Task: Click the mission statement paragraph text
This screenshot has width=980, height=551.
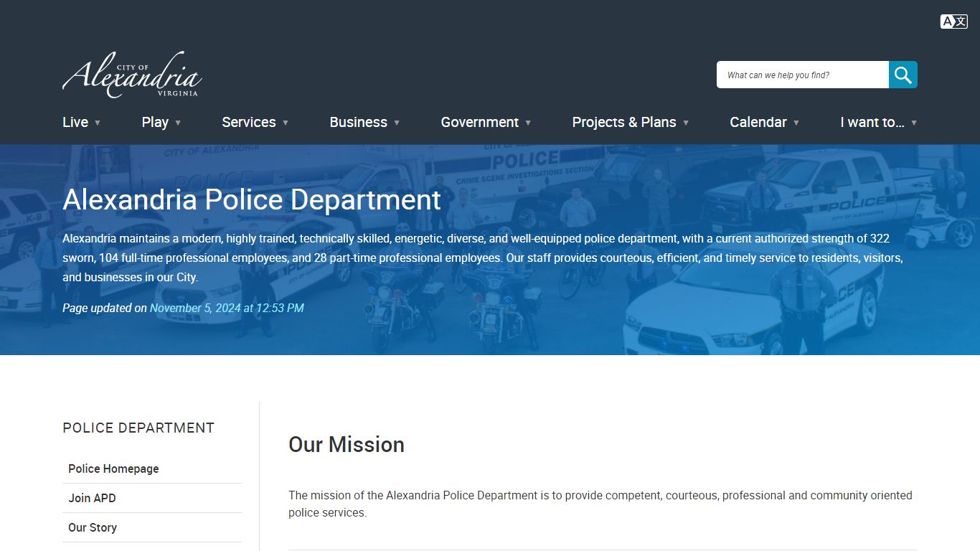Action: click(600, 504)
